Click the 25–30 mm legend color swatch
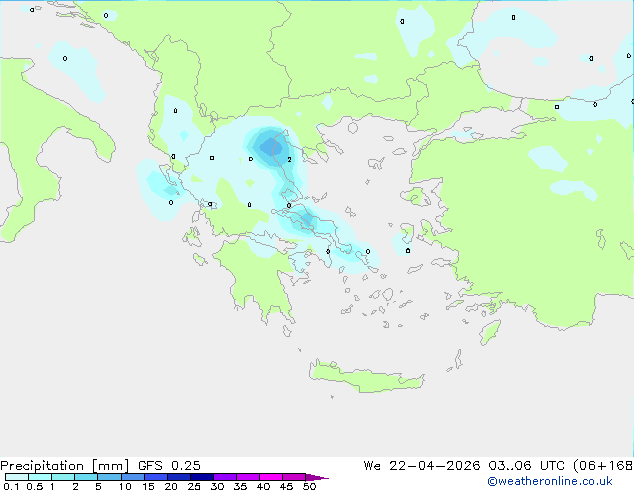 click(x=201, y=477)
